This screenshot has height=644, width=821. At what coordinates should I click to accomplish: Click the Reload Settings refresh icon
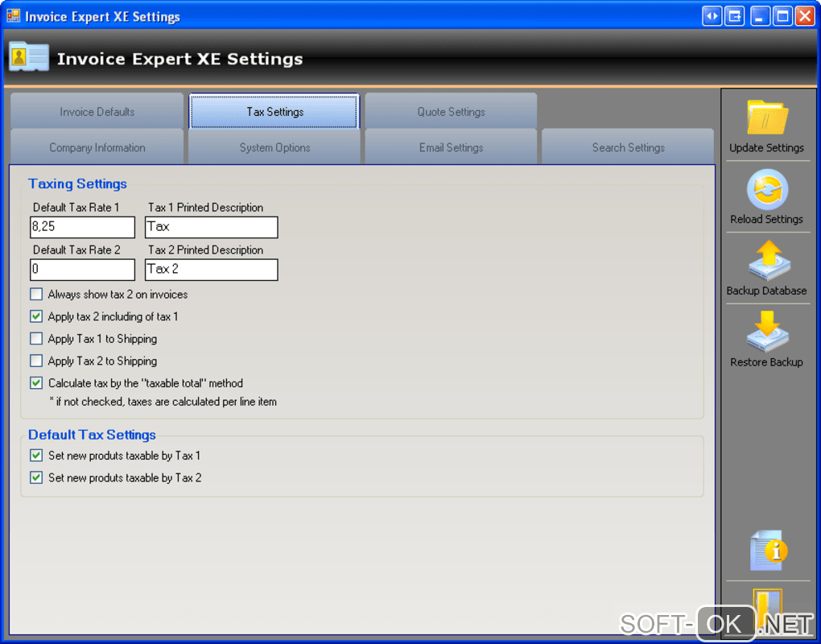(x=767, y=189)
